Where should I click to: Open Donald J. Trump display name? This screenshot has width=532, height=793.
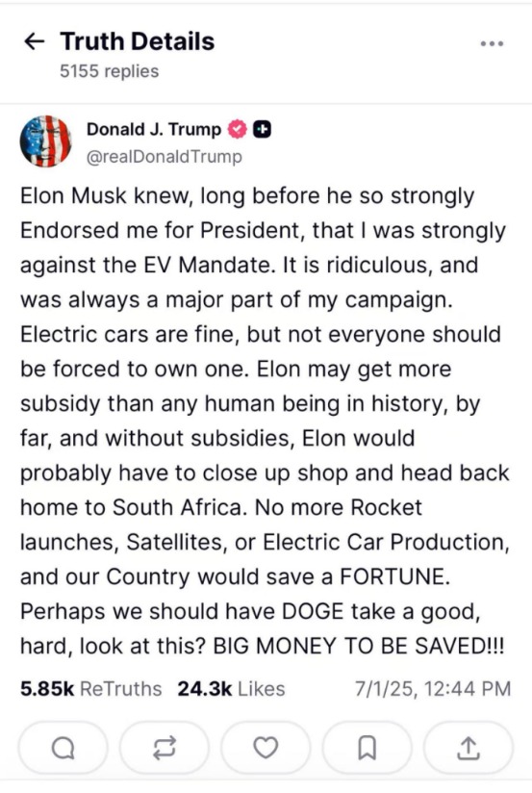(154, 130)
